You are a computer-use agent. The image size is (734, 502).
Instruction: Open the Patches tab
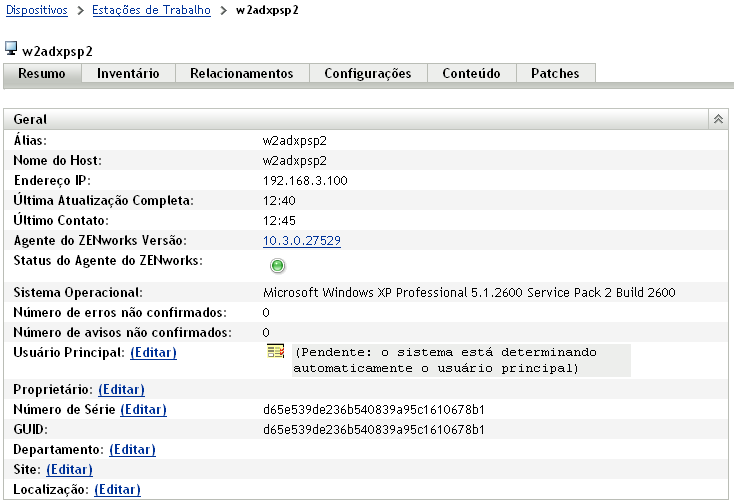point(555,74)
